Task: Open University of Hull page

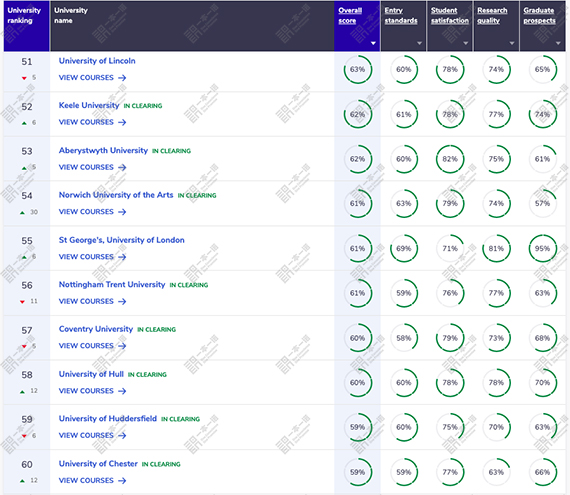Action: (91, 374)
